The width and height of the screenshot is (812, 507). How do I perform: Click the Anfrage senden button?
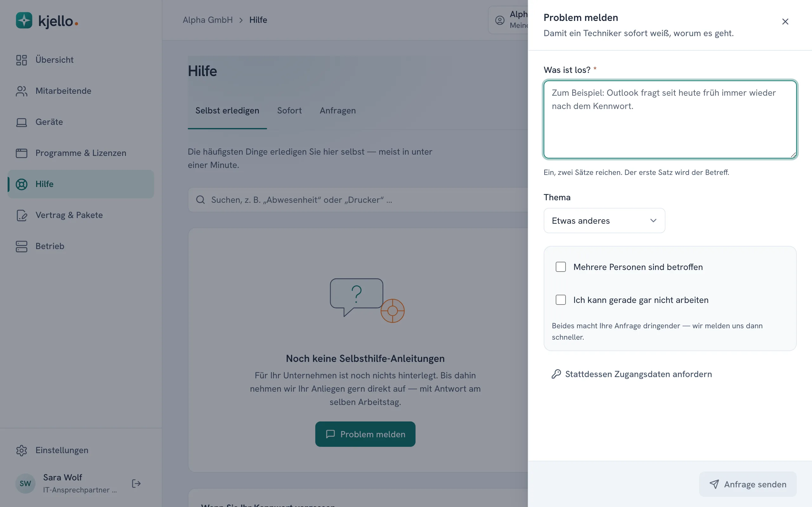pos(748,484)
